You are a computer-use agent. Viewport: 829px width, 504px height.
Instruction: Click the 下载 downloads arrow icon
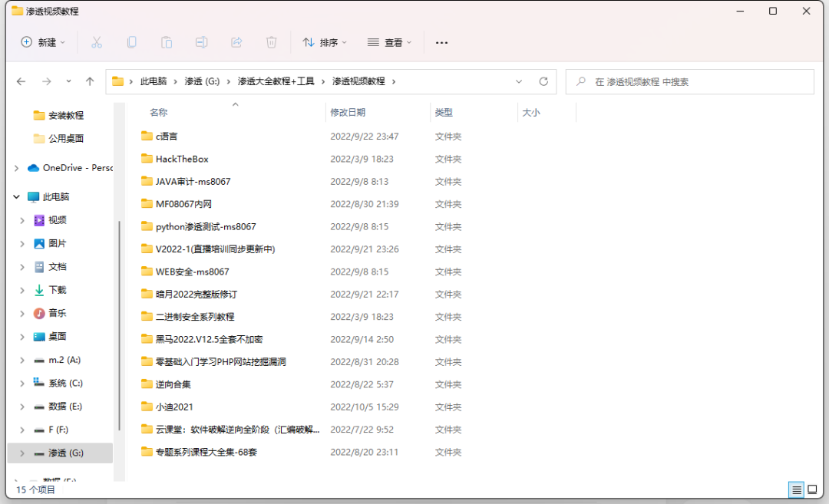(x=39, y=290)
